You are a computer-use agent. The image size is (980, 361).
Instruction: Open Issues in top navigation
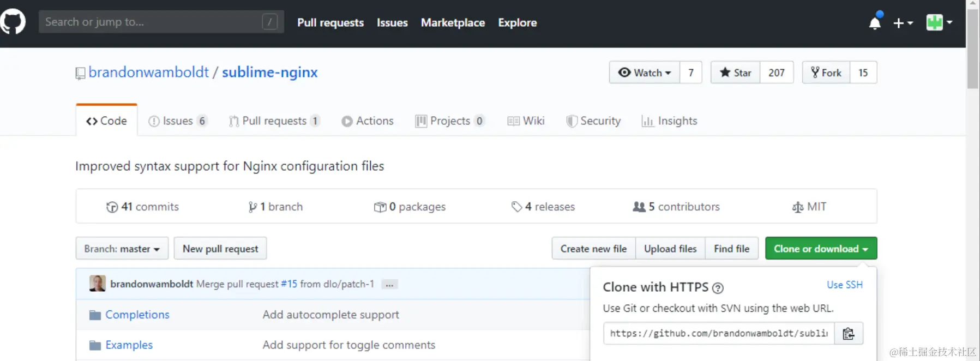coord(392,22)
